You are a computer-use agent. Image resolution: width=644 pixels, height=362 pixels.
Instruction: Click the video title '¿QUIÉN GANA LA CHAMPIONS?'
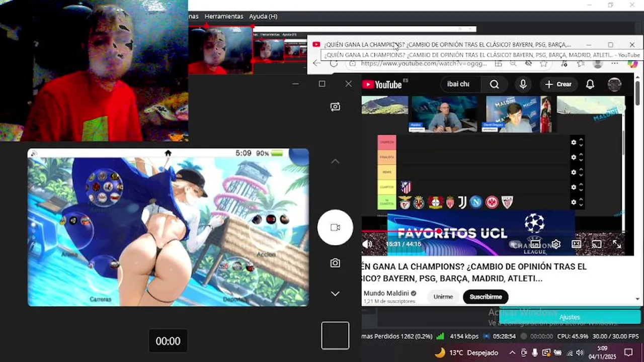[x=474, y=273]
